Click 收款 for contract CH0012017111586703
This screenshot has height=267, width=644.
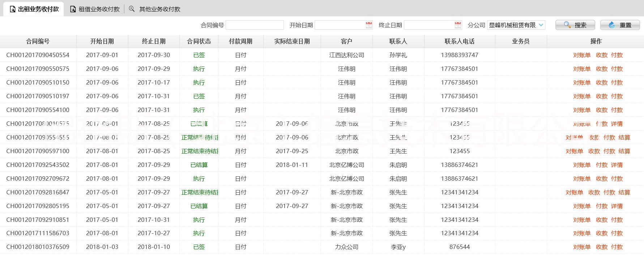[602, 233]
